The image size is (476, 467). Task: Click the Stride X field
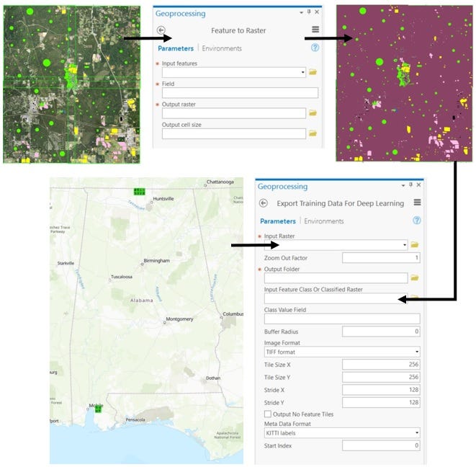[381, 390]
